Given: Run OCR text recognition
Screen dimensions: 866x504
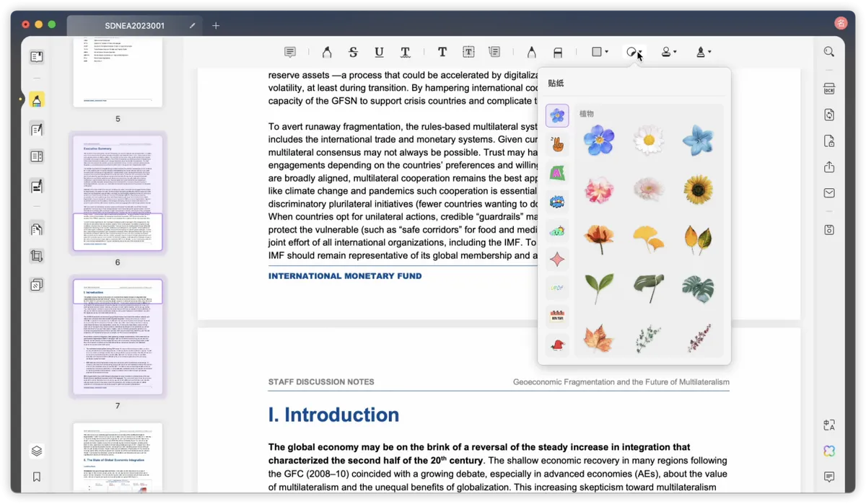Looking at the screenshot, I should coord(829,89).
